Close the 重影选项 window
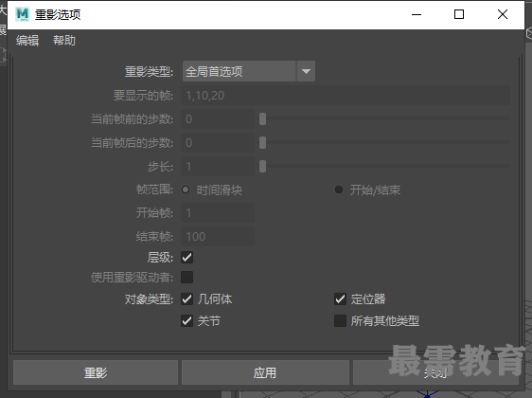Screen dimensions: 532x398 click(x=503, y=14)
